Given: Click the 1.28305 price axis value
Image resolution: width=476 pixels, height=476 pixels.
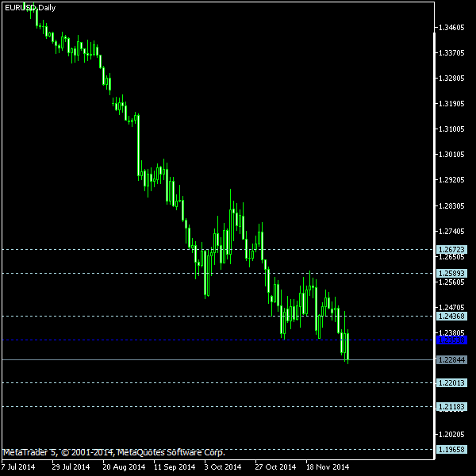Looking at the screenshot, I should [451, 206].
